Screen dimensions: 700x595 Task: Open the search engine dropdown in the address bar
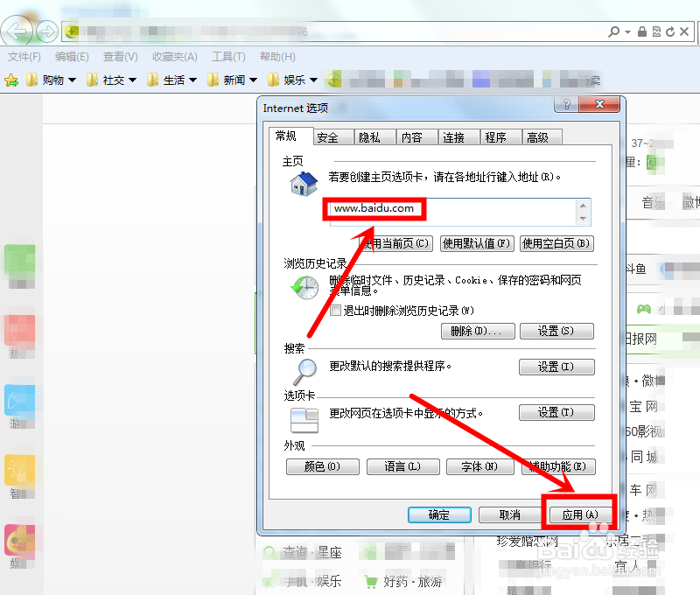(x=627, y=31)
